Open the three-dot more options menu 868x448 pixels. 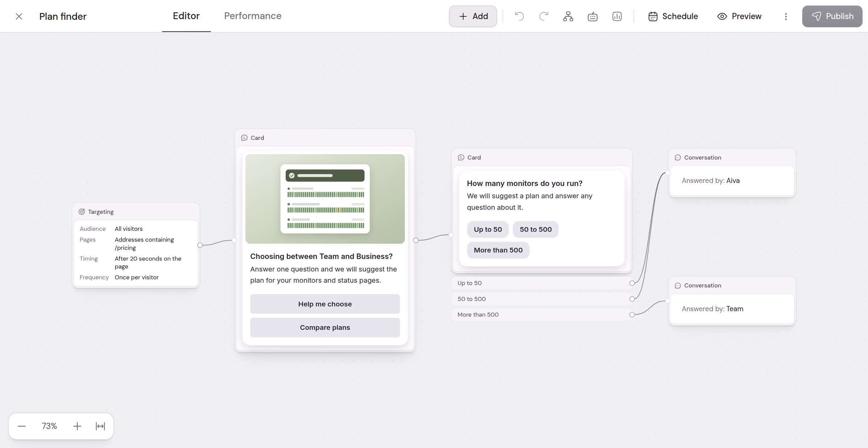tap(786, 16)
